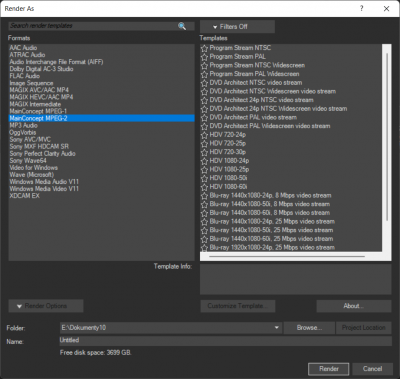Click the Render button
This screenshot has width=400, height=379.
329,369
